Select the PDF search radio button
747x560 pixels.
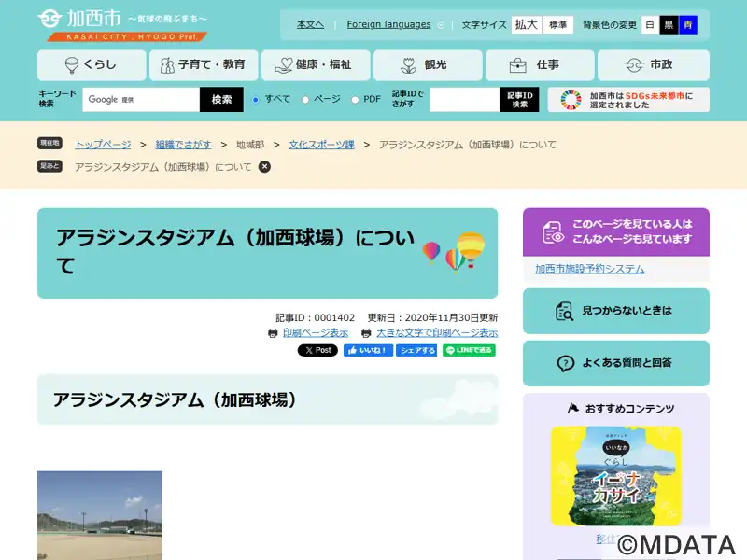click(x=355, y=100)
